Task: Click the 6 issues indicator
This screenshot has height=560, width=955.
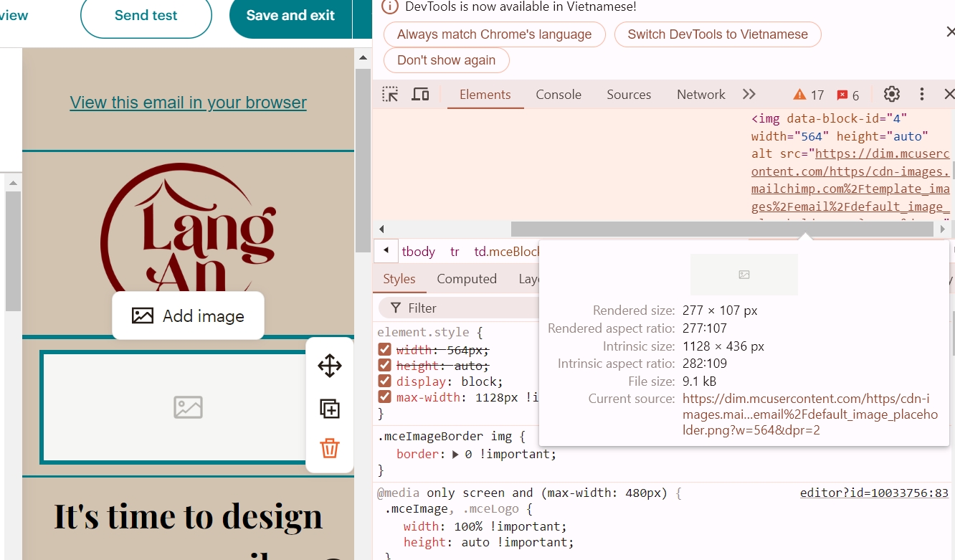Action: pos(847,95)
